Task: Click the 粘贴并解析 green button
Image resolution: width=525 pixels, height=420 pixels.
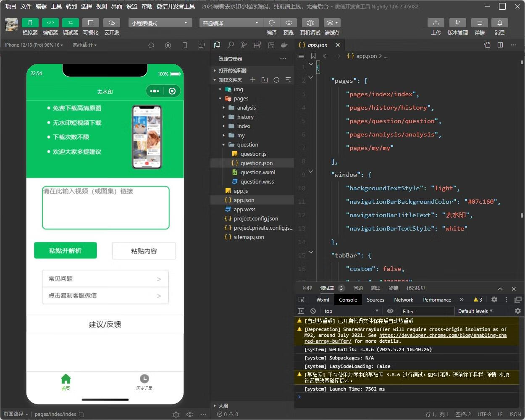Action: (x=66, y=250)
